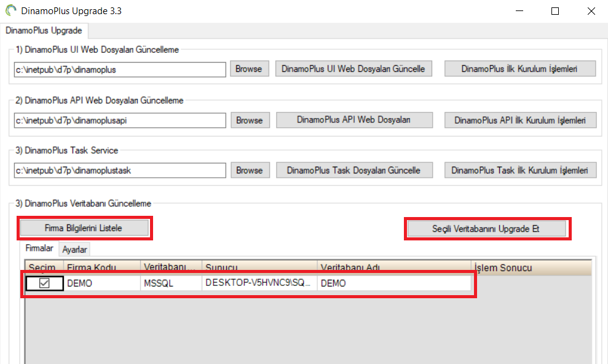Switch to the Ayarlar tab

click(x=74, y=249)
